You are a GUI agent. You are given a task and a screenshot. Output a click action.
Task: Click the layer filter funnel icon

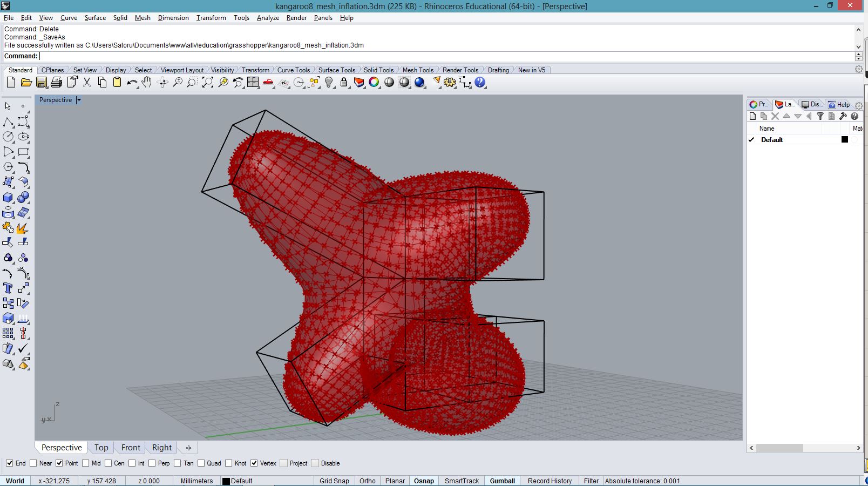(820, 116)
